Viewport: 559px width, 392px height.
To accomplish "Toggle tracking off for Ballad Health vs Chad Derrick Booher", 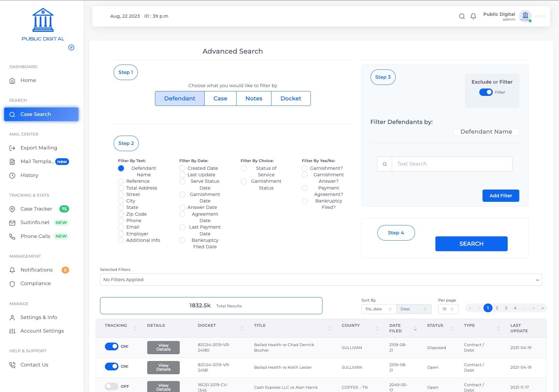I will click(x=112, y=346).
